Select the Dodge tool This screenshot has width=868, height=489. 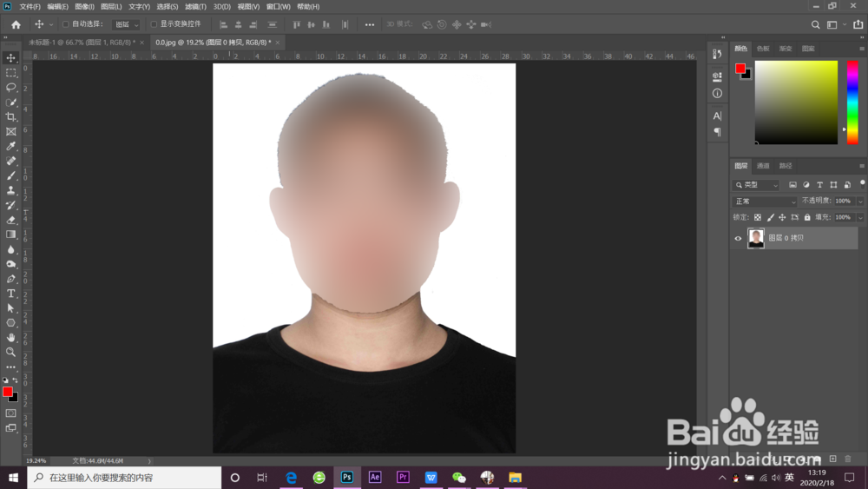point(10,264)
